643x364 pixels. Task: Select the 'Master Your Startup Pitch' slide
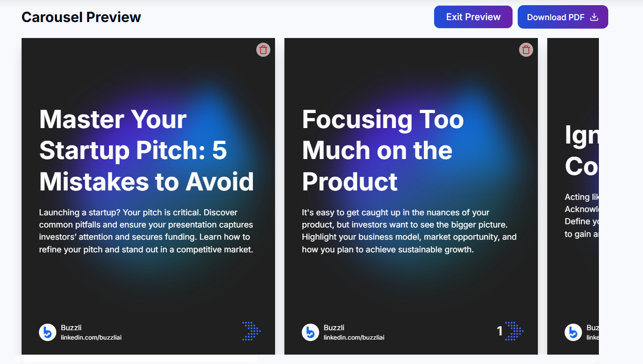148,281
